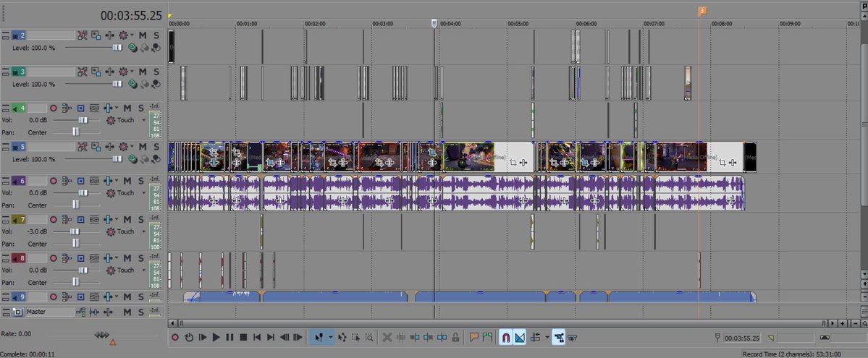Start playback with the Play button

216,337
